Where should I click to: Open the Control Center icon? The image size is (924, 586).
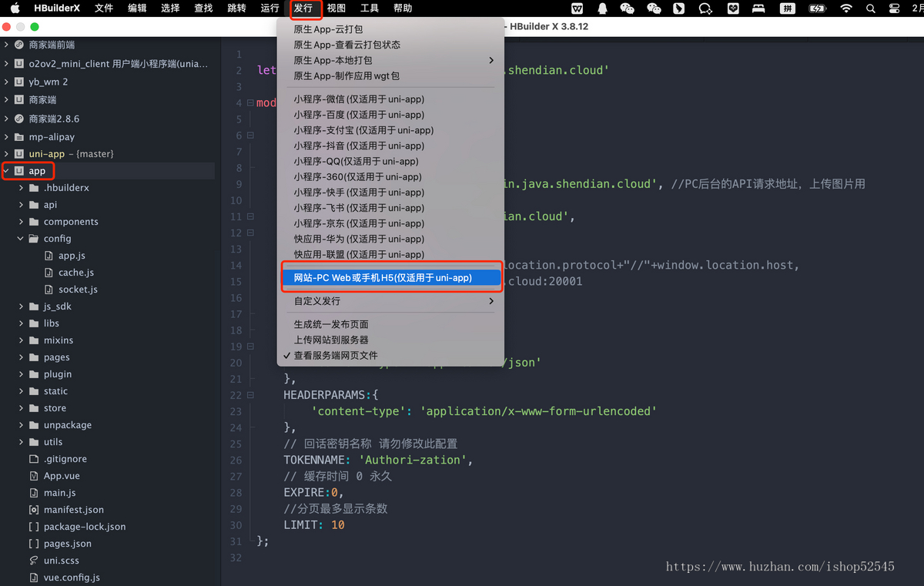pyautogui.click(x=894, y=8)
